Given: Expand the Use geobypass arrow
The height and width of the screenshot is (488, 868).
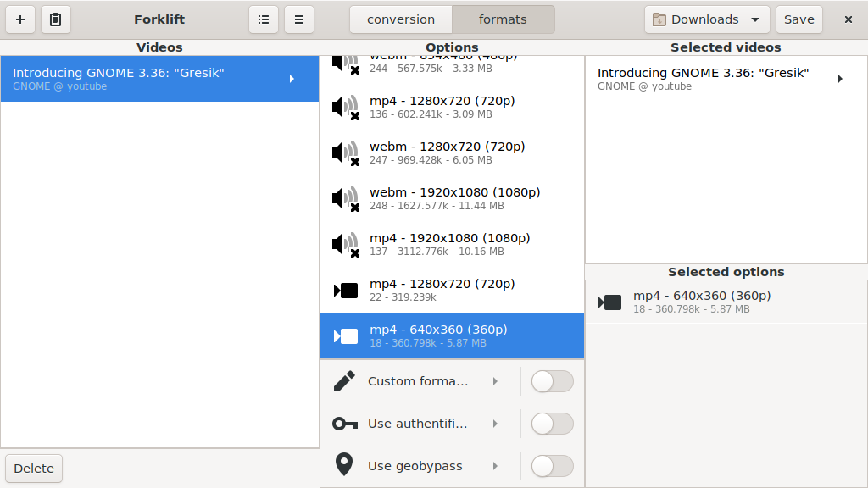Looking at the screenshot, I should (495, 466).
